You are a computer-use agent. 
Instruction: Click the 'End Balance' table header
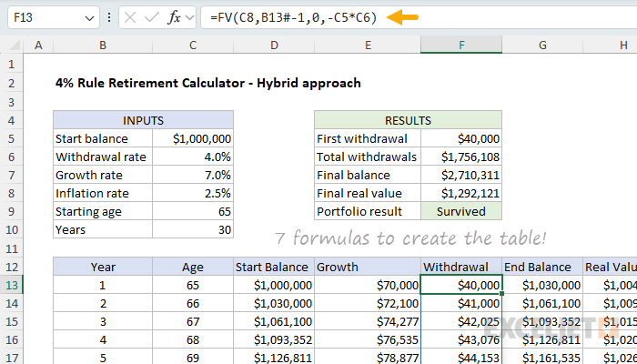[x=542, y=267]
